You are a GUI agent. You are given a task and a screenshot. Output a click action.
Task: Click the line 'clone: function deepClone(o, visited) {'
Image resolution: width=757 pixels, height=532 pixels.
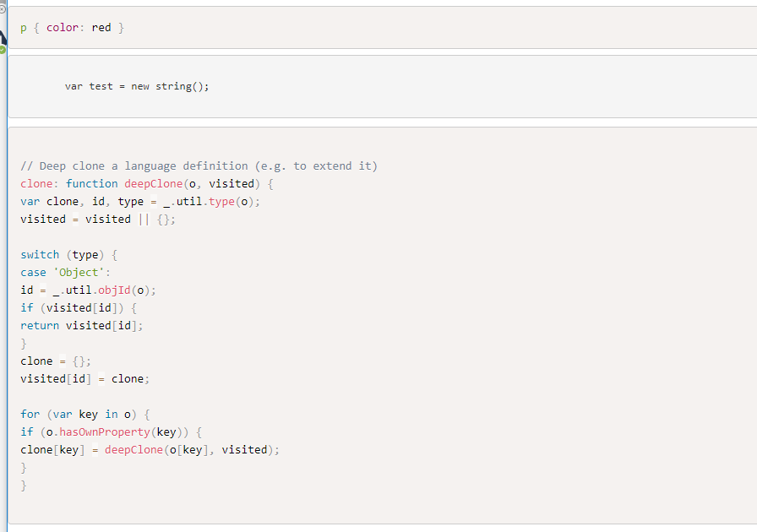point(147,184)
